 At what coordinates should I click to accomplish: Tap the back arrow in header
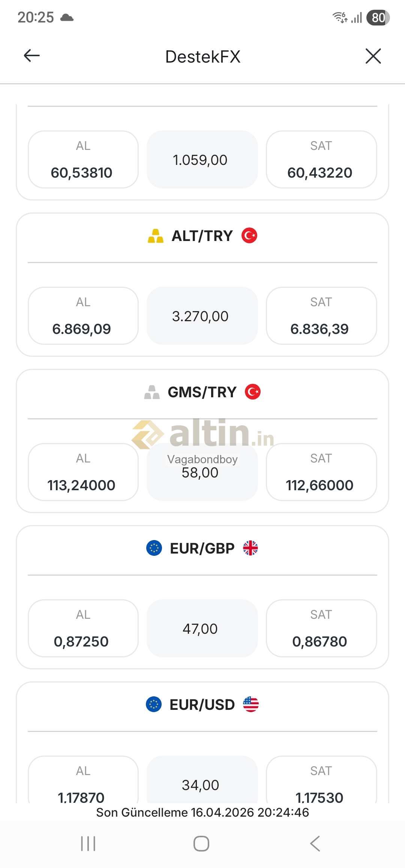click(32, 56)
